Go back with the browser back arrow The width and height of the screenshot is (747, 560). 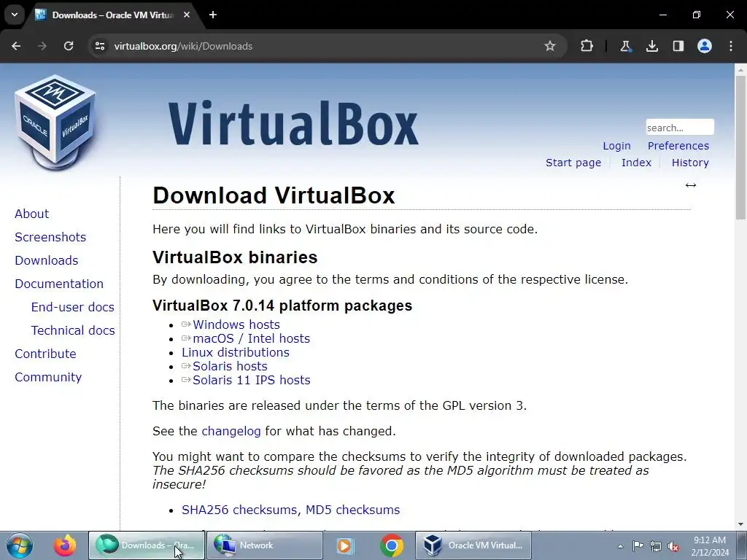pos(16,46)
